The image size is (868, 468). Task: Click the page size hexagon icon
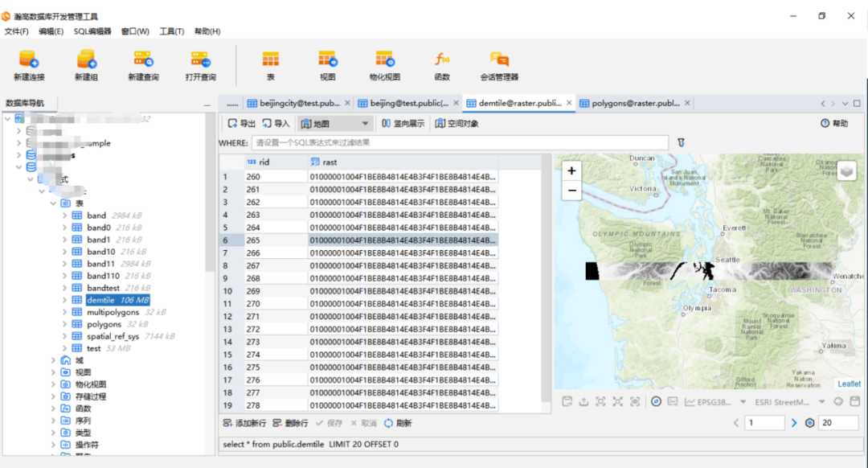(810, 423)
